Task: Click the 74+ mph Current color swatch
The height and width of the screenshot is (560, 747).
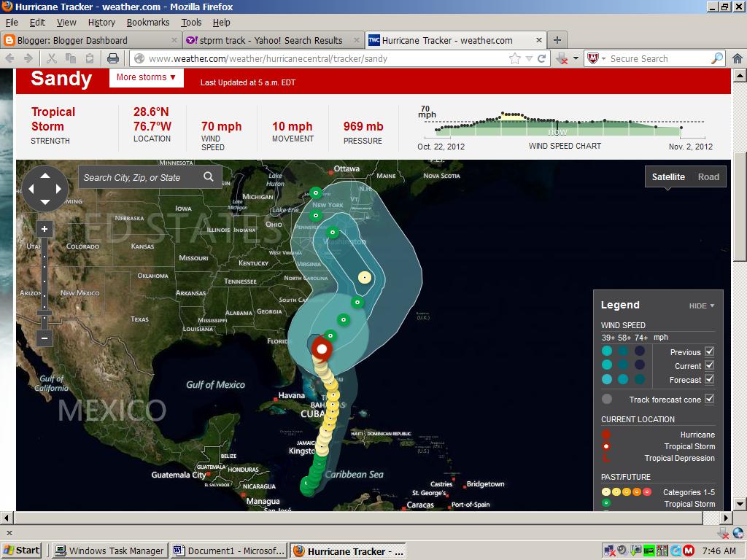Action: point(640,365)
